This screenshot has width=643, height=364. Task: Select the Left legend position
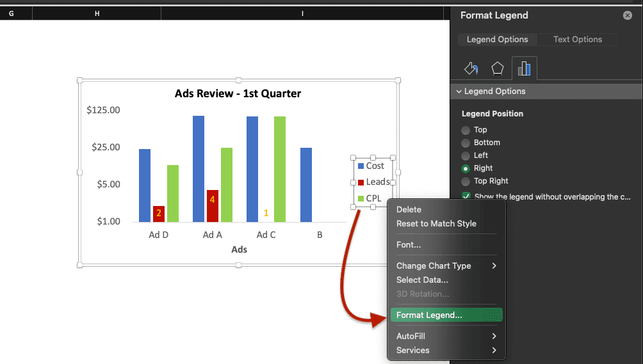466,155
